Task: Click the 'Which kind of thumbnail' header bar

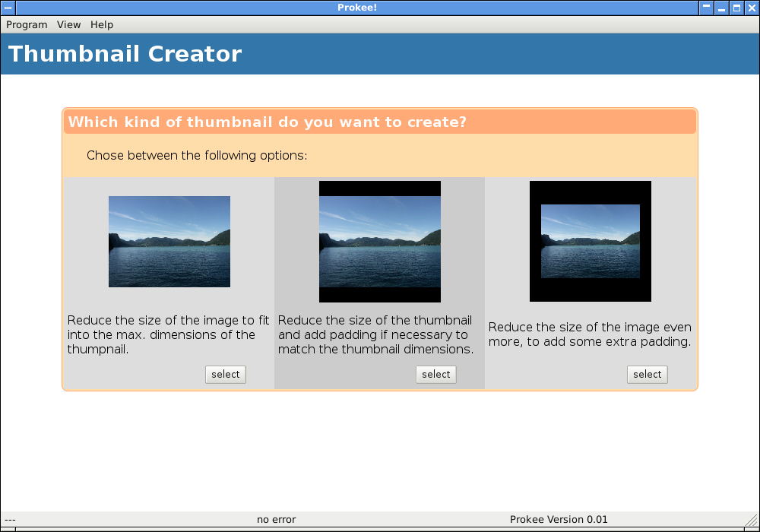Action: [x=380, y=122]
